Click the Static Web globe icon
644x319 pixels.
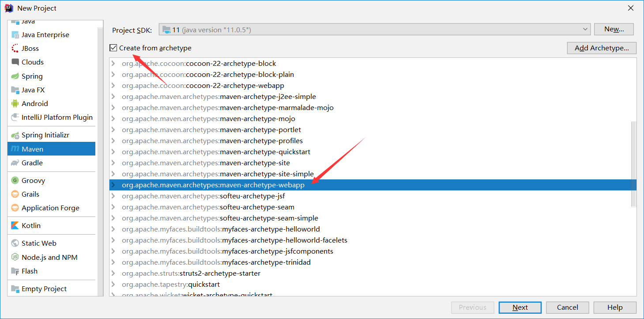15,243
